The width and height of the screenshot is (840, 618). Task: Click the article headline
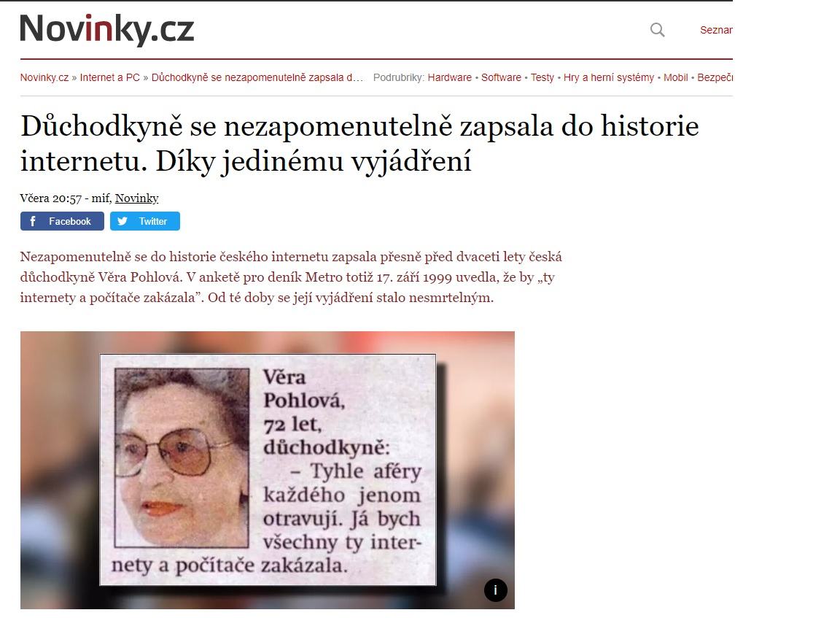tap(359, 144)
